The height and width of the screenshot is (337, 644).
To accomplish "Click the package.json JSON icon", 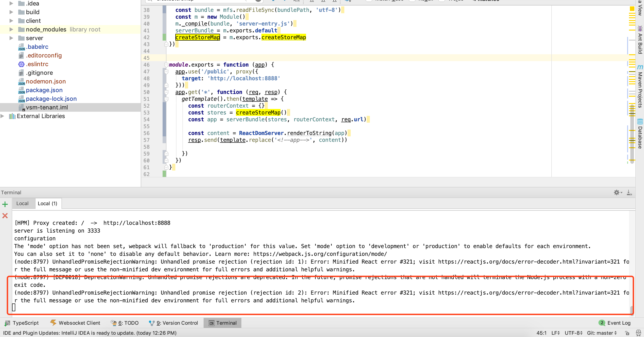I will click(x=21, y=90).
